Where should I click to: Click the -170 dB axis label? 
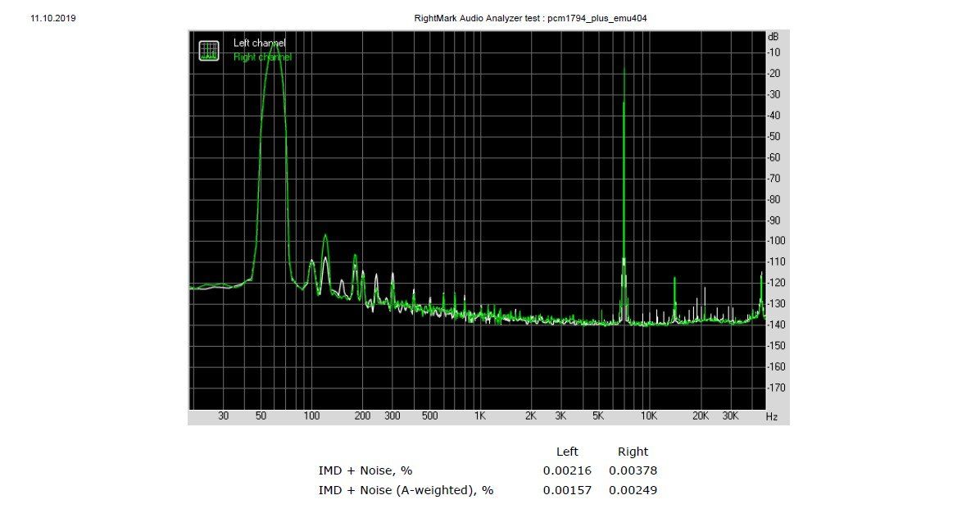(776, 388)
